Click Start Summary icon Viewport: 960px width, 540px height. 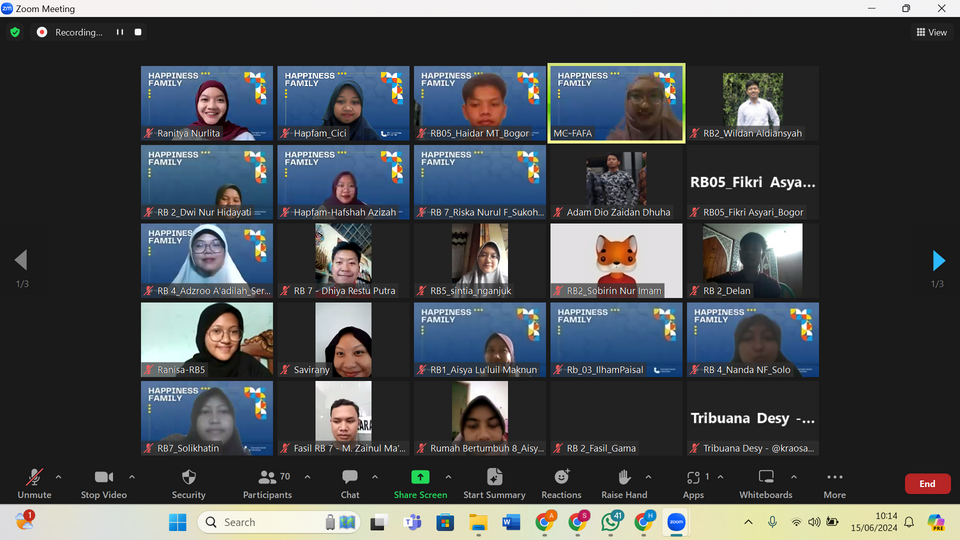pyautogui.click(x=494, y=478)
